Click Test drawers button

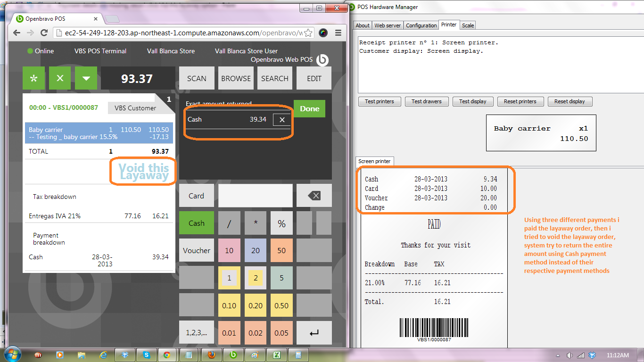(427, 101)
